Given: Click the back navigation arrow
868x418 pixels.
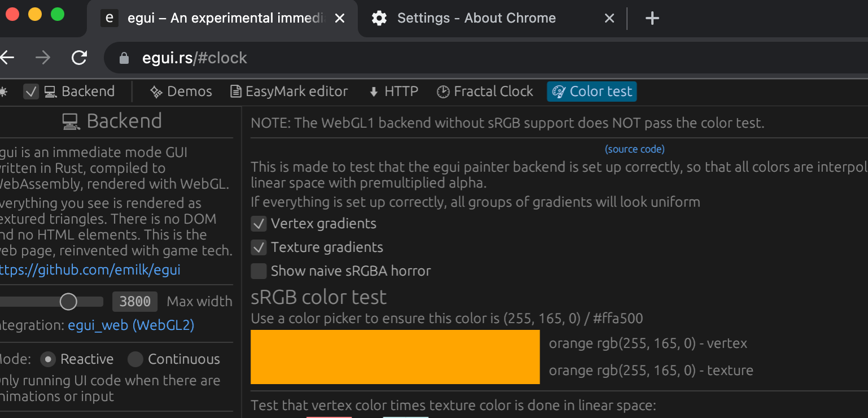Looking at the screenshot, I should pyautogui.click(x=7, y=57).
